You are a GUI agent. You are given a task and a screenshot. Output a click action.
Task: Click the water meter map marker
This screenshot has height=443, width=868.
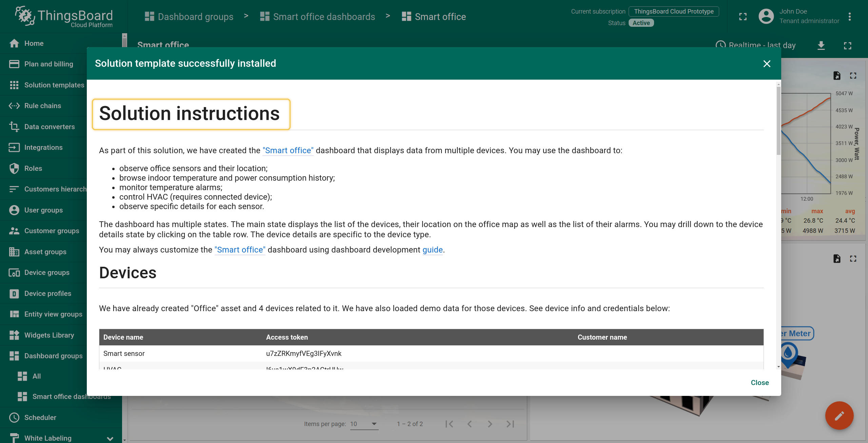789,355
